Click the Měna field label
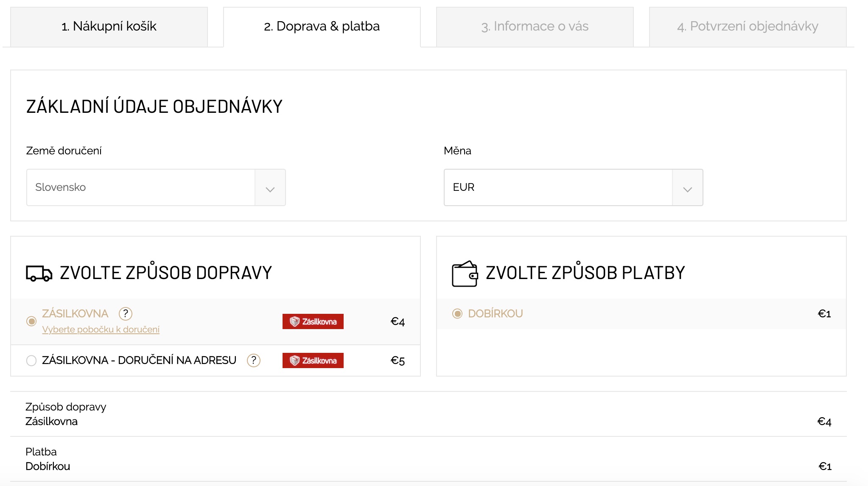 tap(457, 151)
